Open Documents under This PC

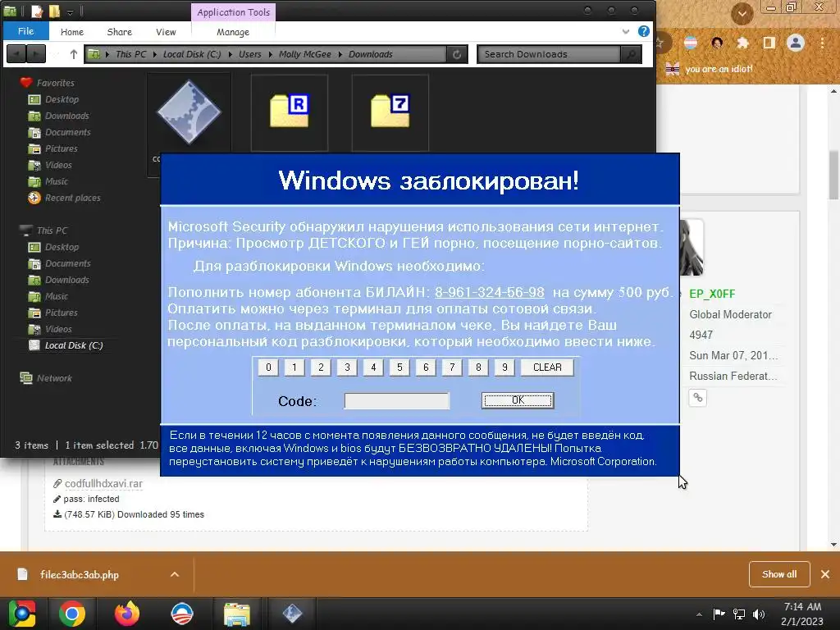(x=67, y=263)
